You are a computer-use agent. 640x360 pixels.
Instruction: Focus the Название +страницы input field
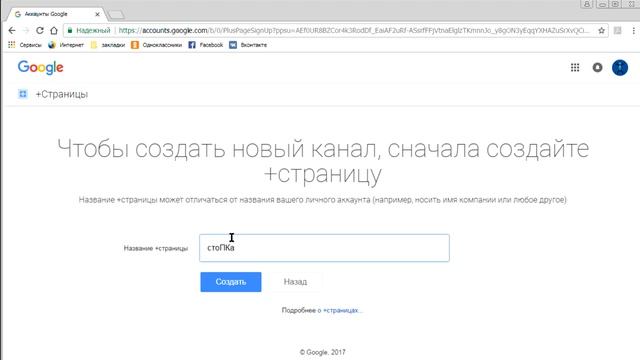coord(324,248)
